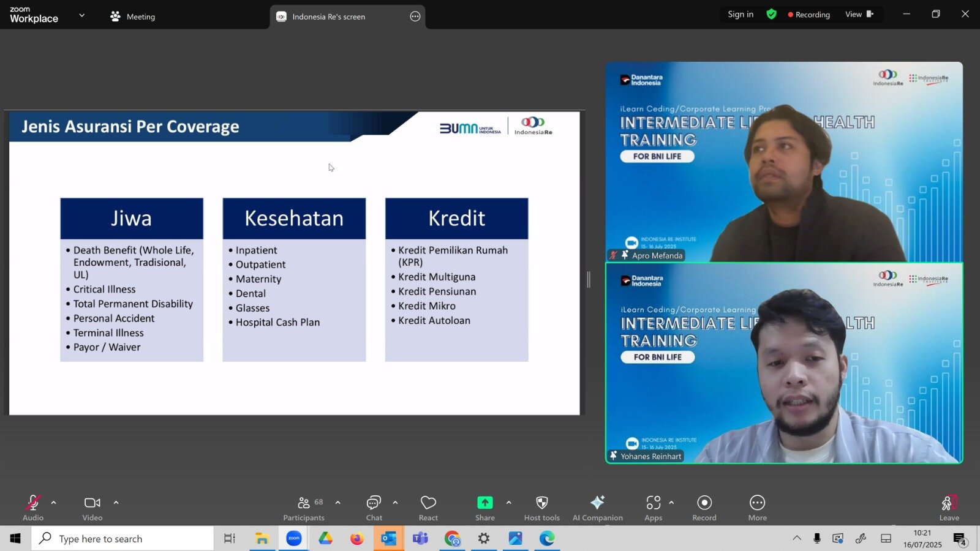Toggle the Video camera button
Viewport: 980px width, 551px height.
pyautogui.click(x=92, y=508)
